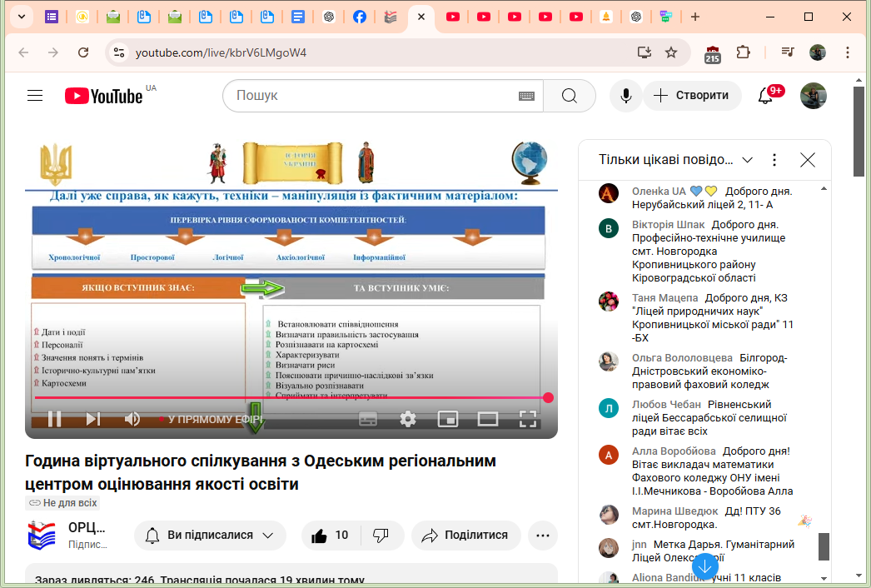The width and height of the screenshot is (871, 588).
Task: Click the Поділитися share button
Action: 465,536
